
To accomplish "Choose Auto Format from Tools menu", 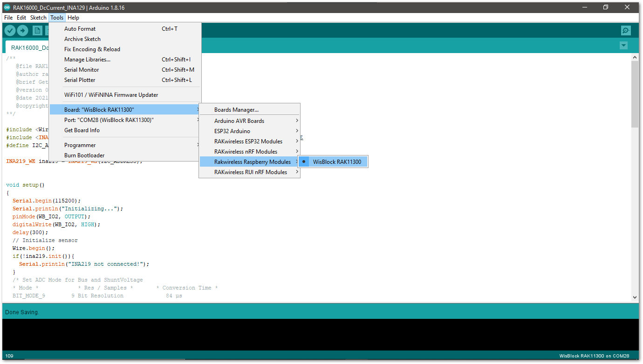I will click(x=125, y=29).
